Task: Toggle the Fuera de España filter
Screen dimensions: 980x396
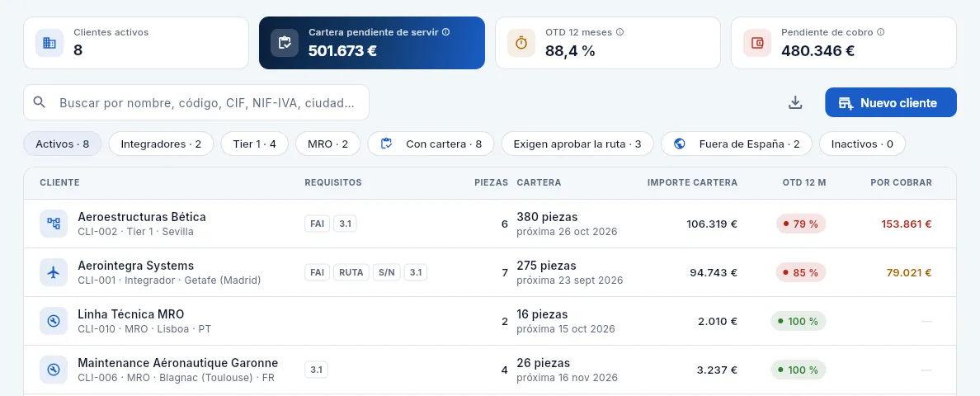Action: pyautogui.click(x=737, y=144)
